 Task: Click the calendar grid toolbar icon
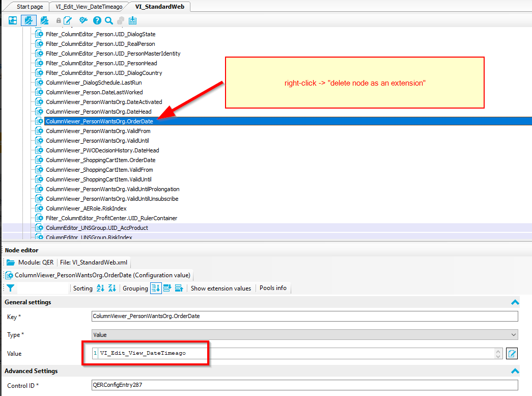click(133, 20)
